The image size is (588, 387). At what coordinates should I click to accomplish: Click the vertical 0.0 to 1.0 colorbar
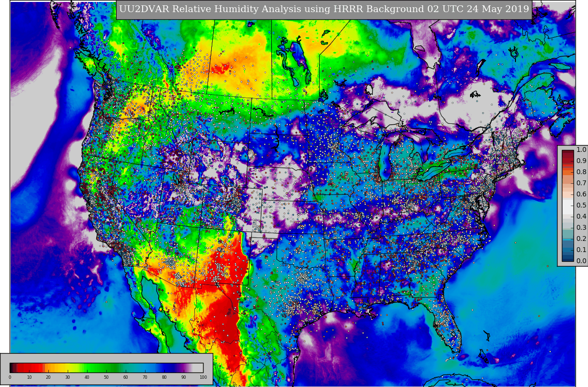coord(568,206)
